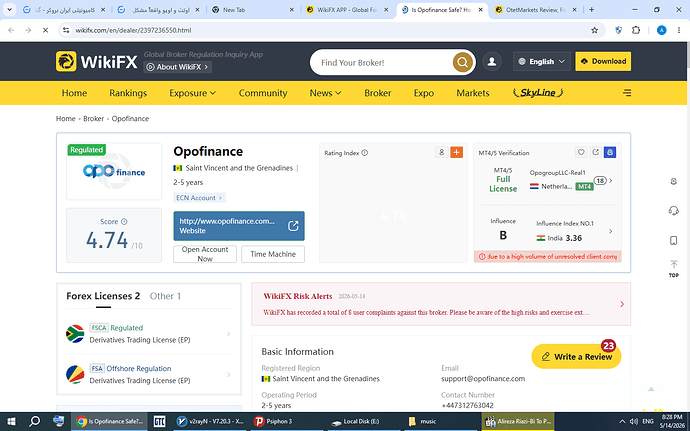Click the share icon in MT4/5 Verification
Viewport: 690px width, 431px height.
tap(595, 152)
